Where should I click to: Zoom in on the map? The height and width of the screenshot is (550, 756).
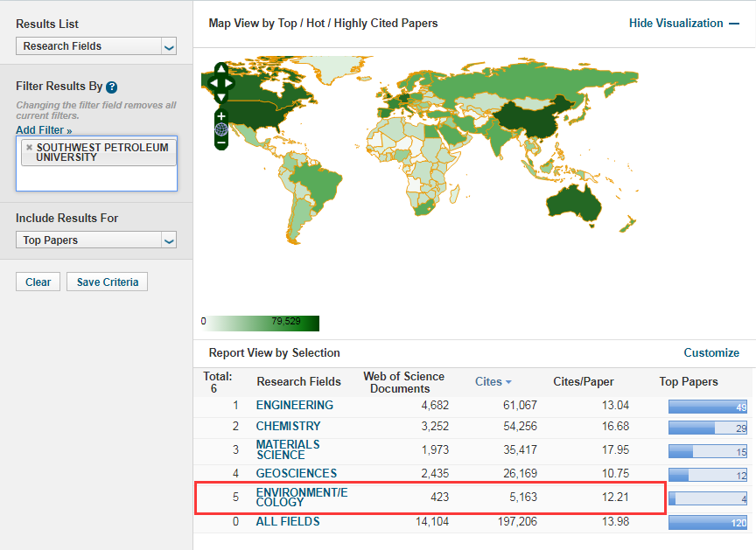tap(221, 115)
